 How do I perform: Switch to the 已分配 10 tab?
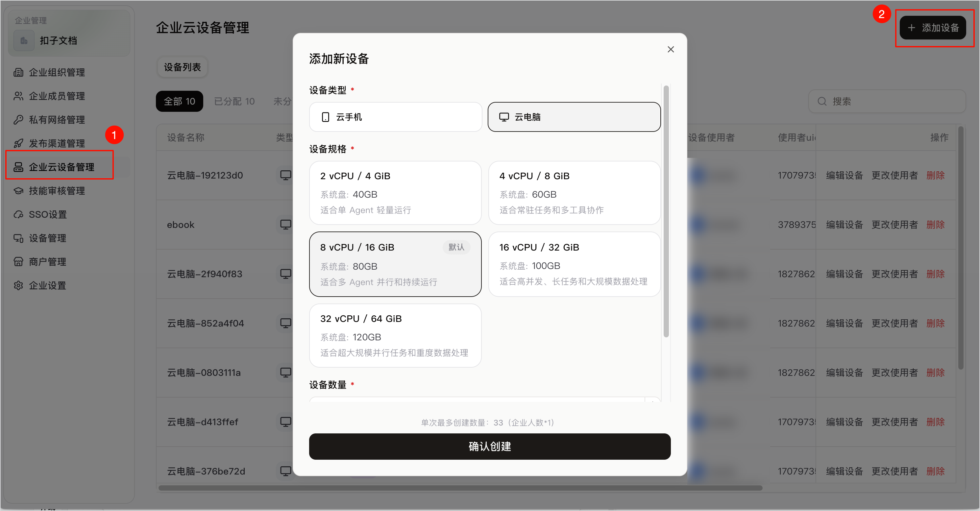click(234, 101)
